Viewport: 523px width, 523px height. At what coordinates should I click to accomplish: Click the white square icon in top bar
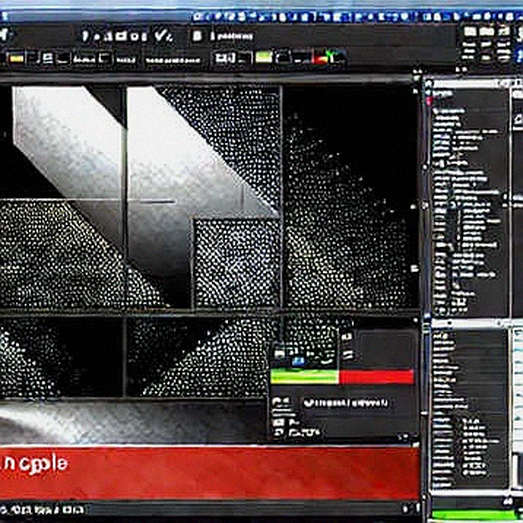click(197, 36)
